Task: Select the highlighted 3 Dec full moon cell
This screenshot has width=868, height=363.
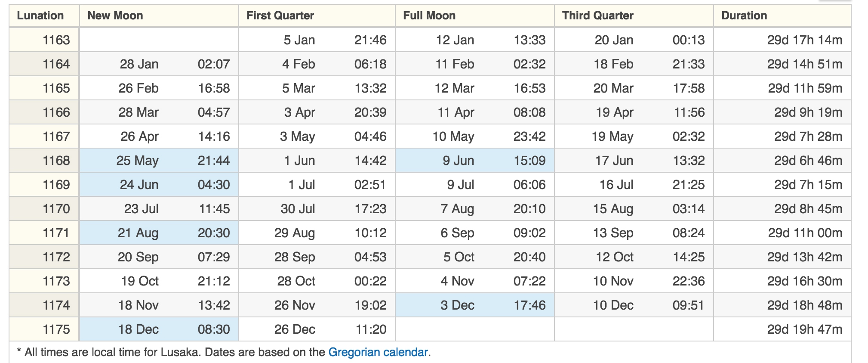Action: coord(475,305)
